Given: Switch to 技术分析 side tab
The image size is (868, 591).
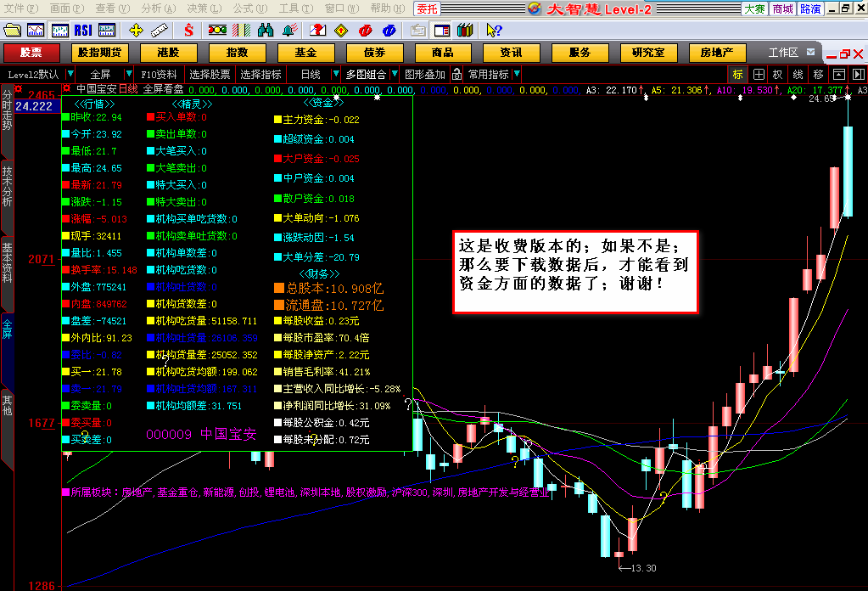Looking at the screenshot, I should 7,186.
